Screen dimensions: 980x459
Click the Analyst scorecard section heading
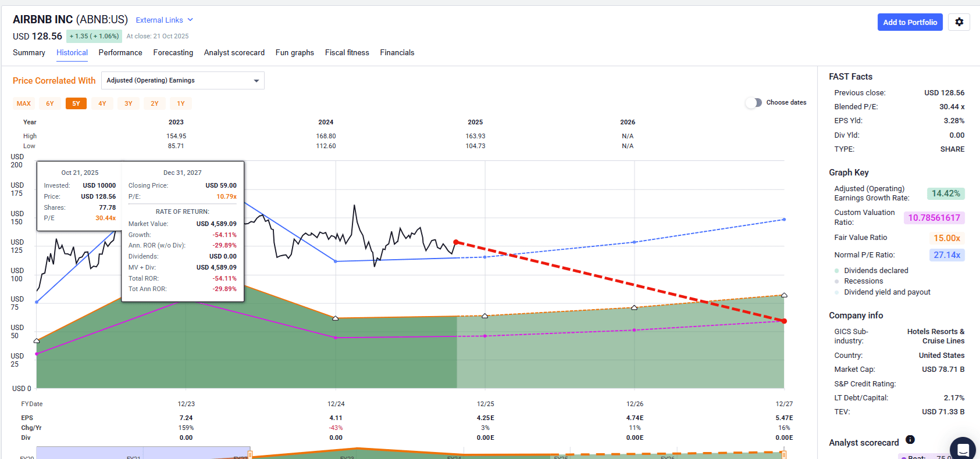(864, 443)
